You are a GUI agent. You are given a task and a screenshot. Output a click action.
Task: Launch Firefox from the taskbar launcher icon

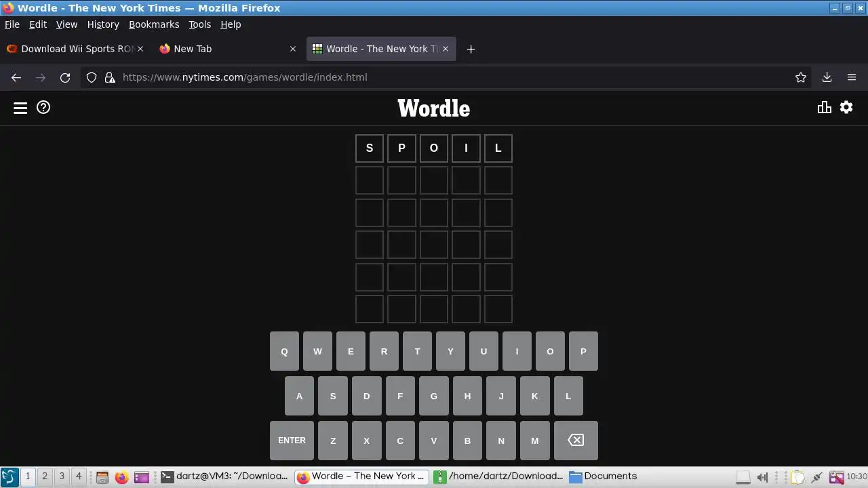point(121,477)
